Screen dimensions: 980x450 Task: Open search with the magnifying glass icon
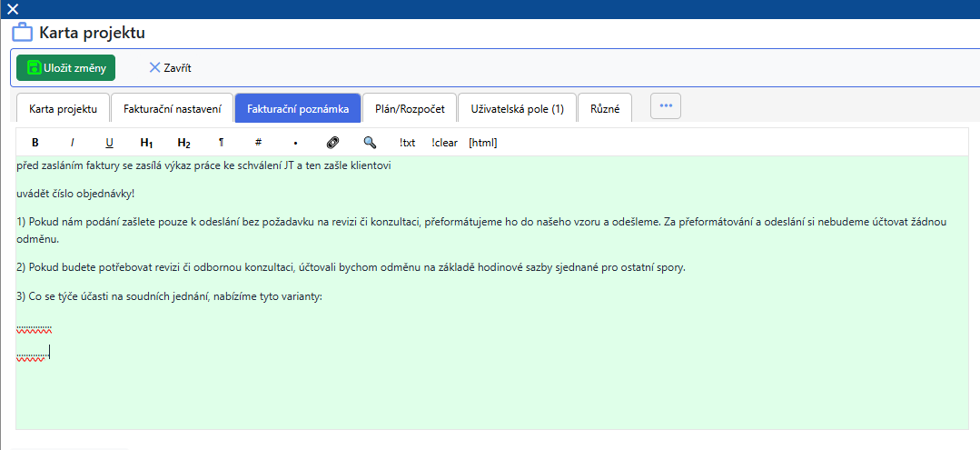[x=370, y=143]
